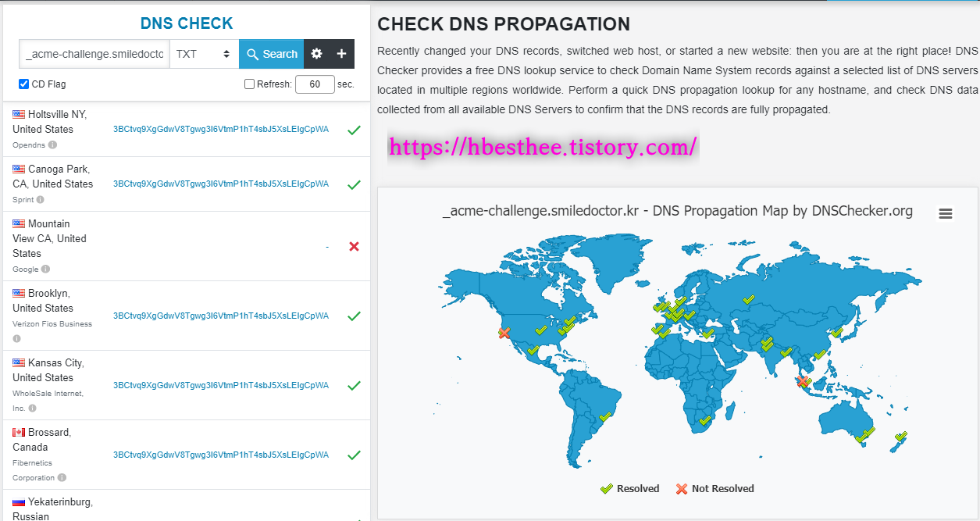Click the US flag beside Brooklyn
The width and height of the screenshot is (980, 521).
pos(19,294)
